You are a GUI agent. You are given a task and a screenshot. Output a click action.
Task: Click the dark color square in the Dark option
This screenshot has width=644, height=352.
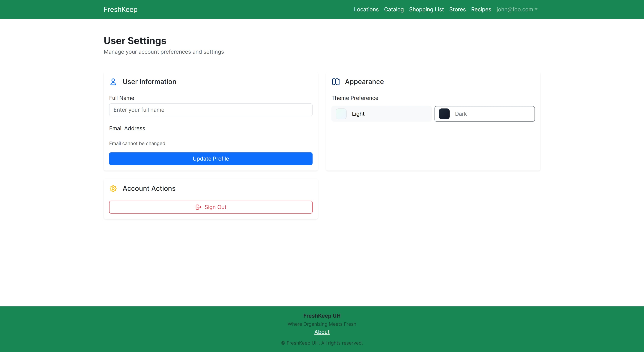tap(444, 114)
